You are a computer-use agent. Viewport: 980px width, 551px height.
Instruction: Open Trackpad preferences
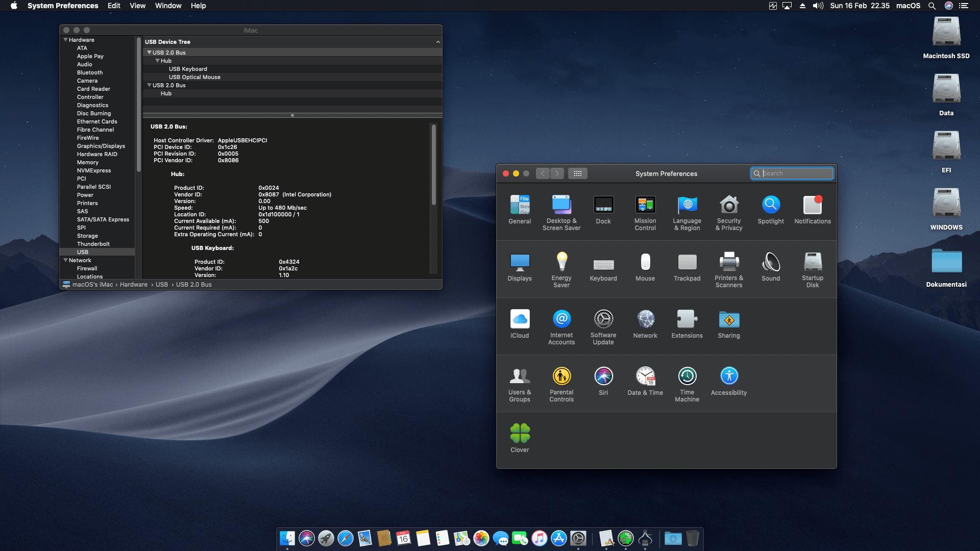click(x=687, y=267)
